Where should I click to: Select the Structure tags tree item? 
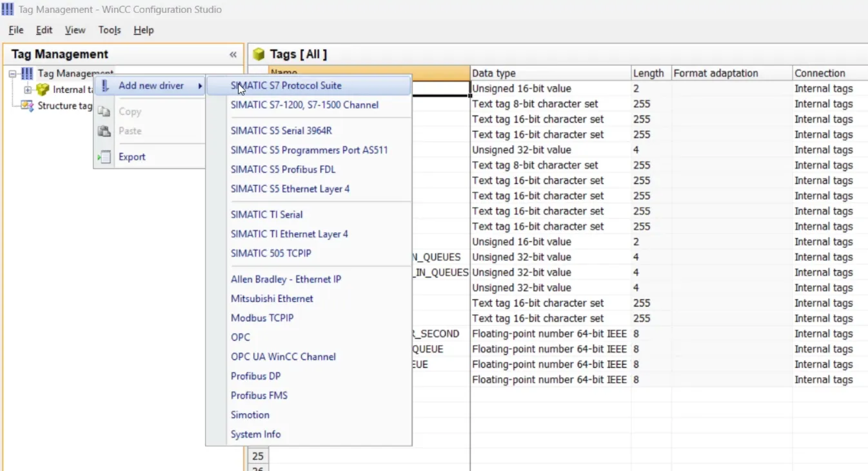[64, 106]
